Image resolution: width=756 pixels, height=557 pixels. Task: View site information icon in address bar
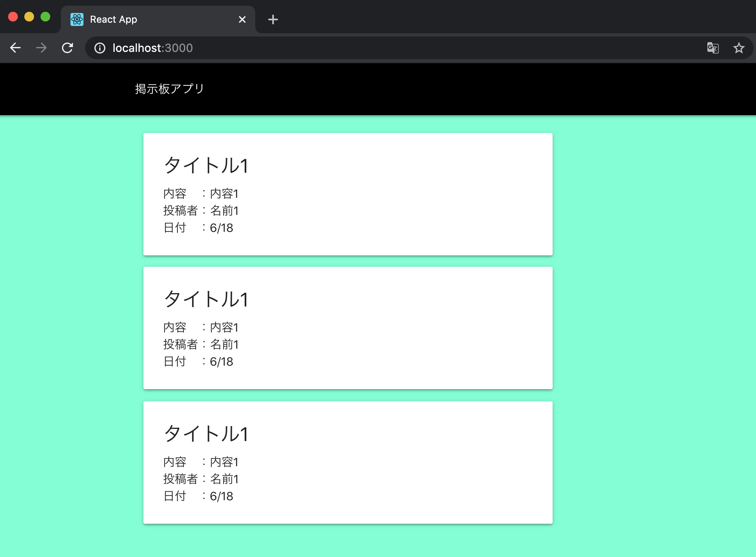point(100,48)
